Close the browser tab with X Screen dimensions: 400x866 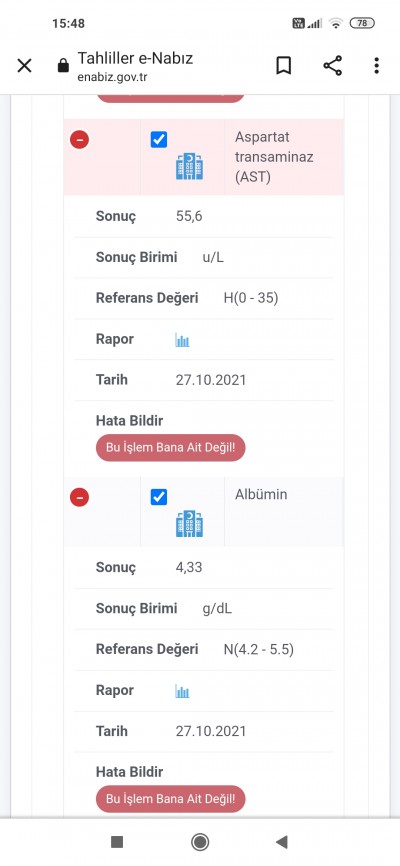click(x=24, y=66)
